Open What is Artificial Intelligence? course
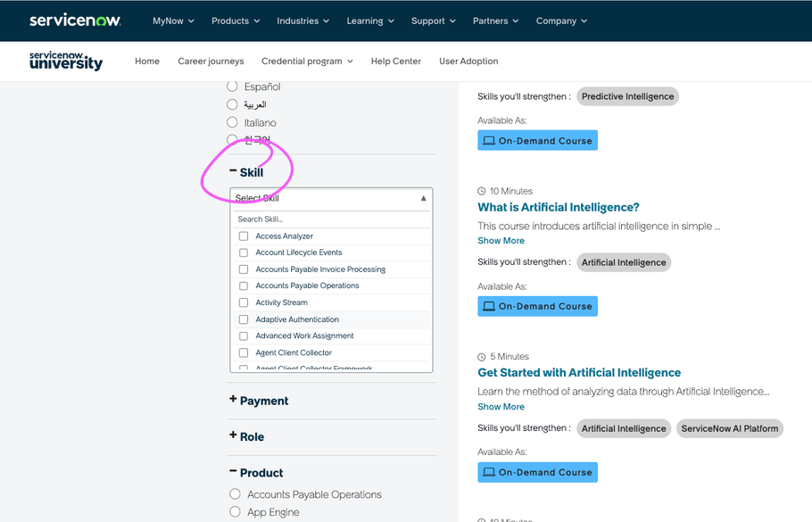812x522 pixels. (x=559, y=207)
